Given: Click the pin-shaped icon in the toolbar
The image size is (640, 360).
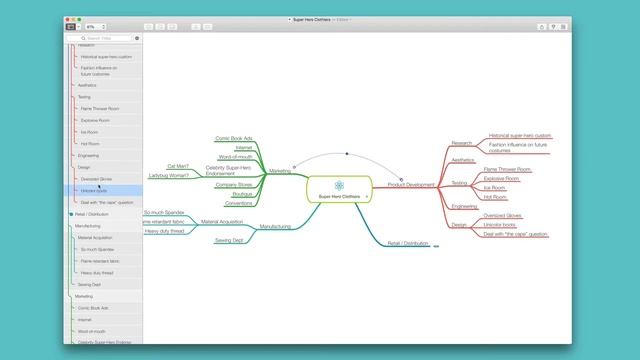Looking at the screenshot, I should (x=553, y=27).
